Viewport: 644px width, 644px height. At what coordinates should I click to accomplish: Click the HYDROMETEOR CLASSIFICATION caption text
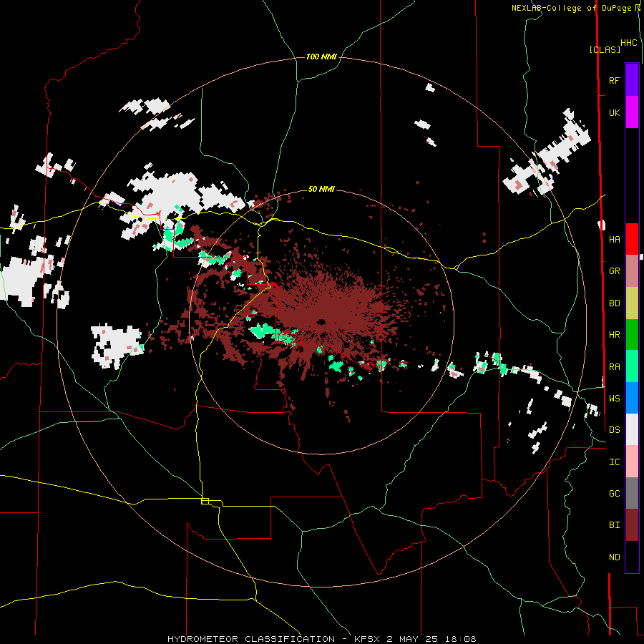pos(251,639)
